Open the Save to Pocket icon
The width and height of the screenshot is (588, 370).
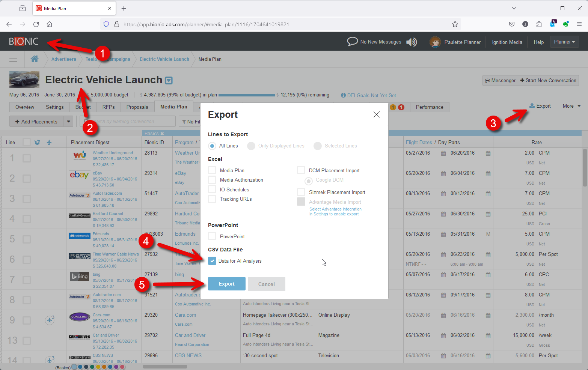512,24
